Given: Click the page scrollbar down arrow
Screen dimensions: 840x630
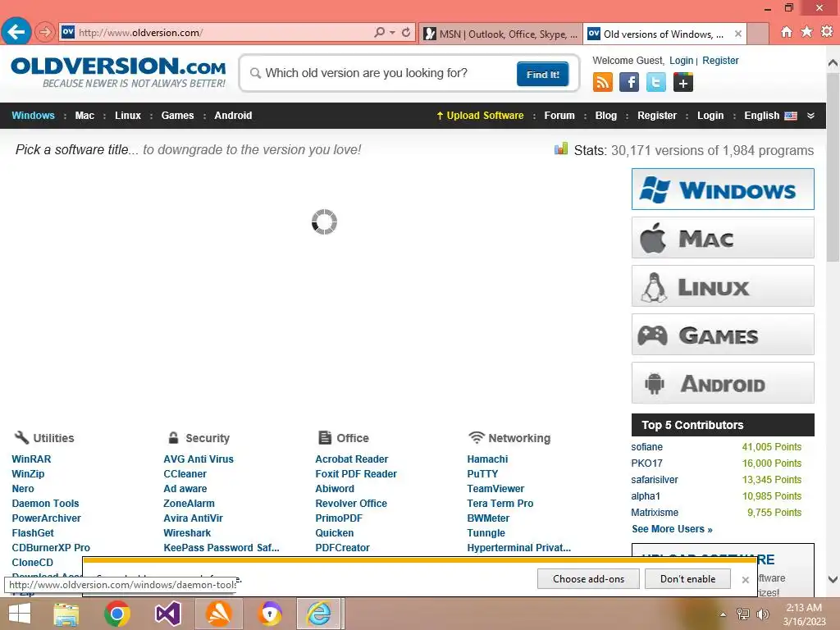Looking at the screenshot, I should pyautogui.click(x=833, y=579).
